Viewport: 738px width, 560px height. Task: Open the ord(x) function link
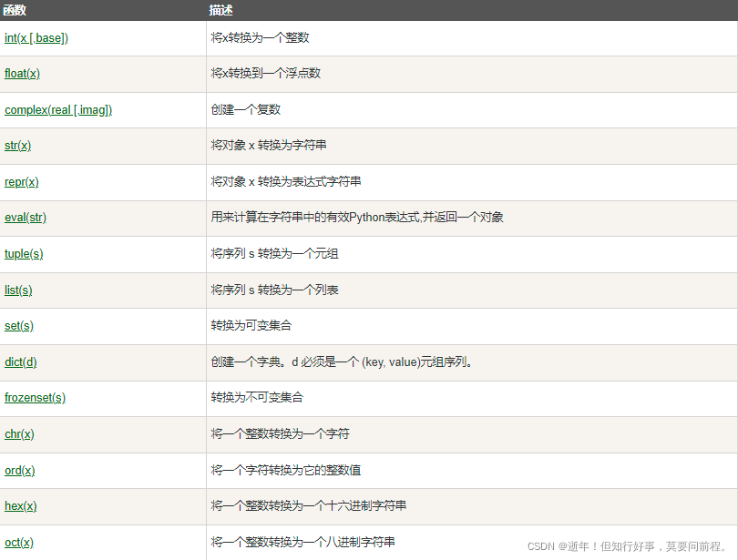[x=19, y=471]
